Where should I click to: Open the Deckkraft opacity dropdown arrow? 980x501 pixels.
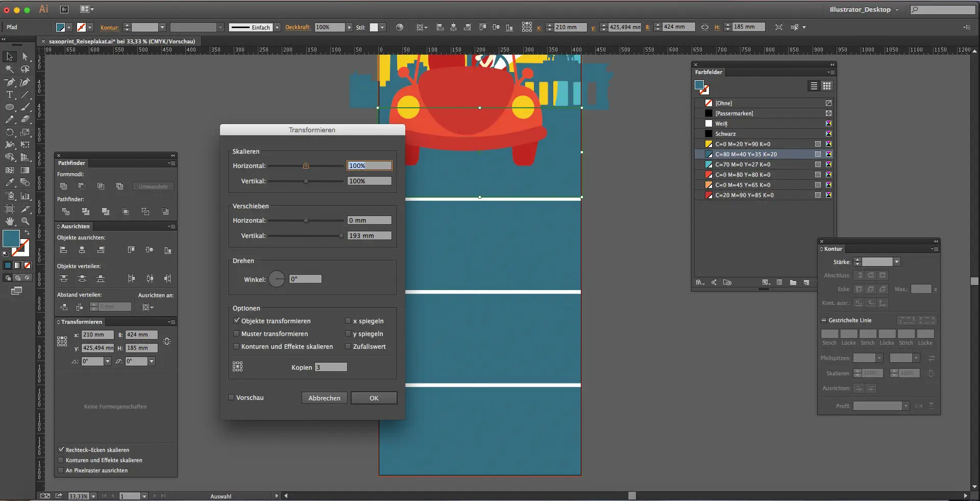[x=349, y=27]
